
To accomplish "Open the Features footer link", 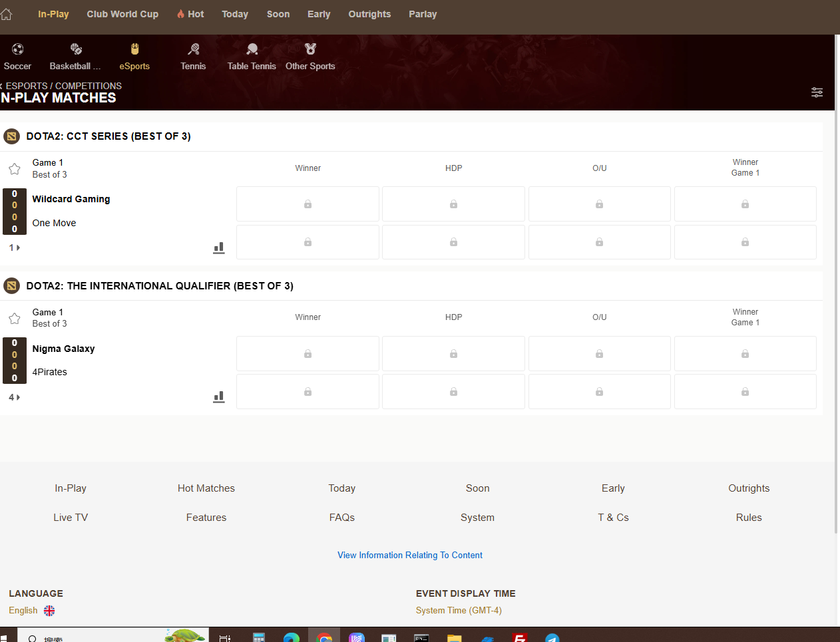I will point(206,518).
